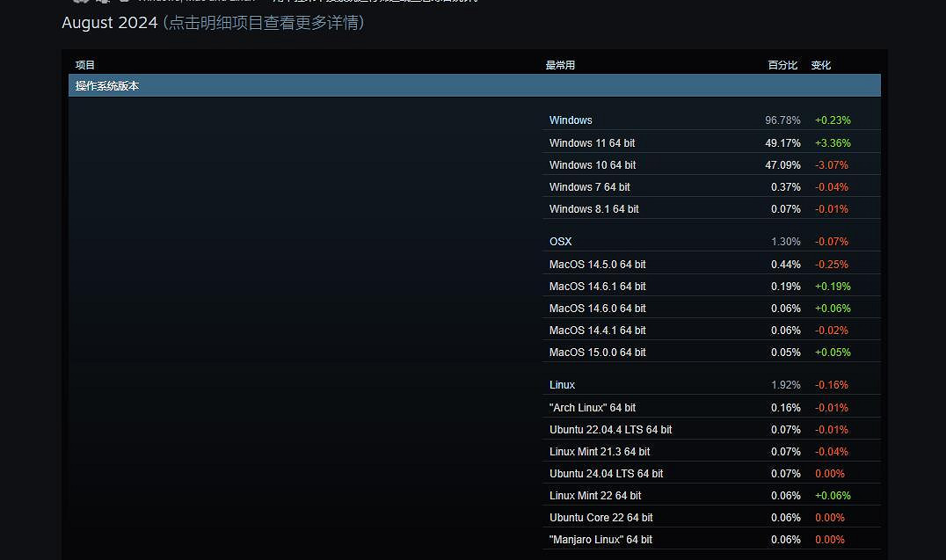Select the Linux category row
The height and width of the screenshot is (560, 946).
[562, 384]
